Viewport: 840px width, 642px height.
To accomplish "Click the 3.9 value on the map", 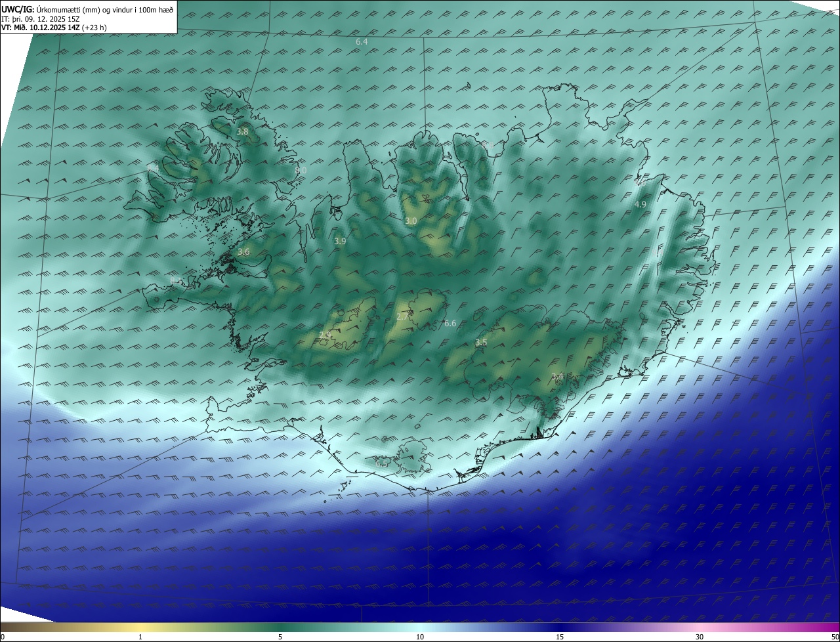I will click(340, 241).
